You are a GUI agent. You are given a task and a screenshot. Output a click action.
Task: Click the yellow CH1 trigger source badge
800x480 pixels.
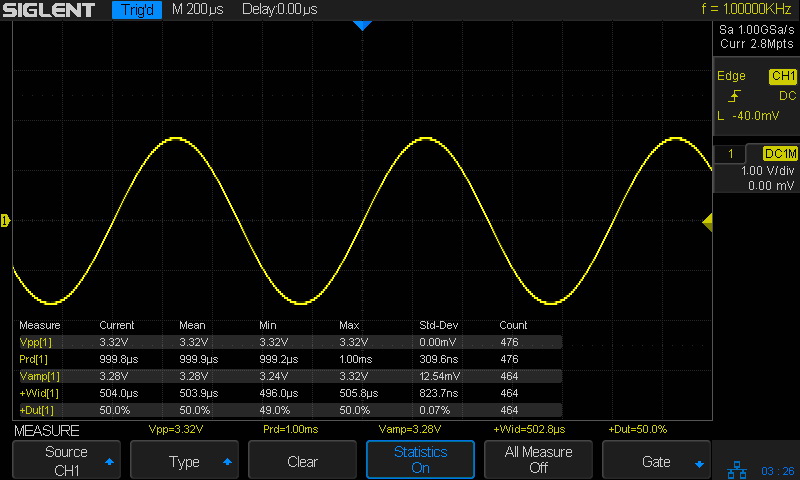(x=782, y=76)
